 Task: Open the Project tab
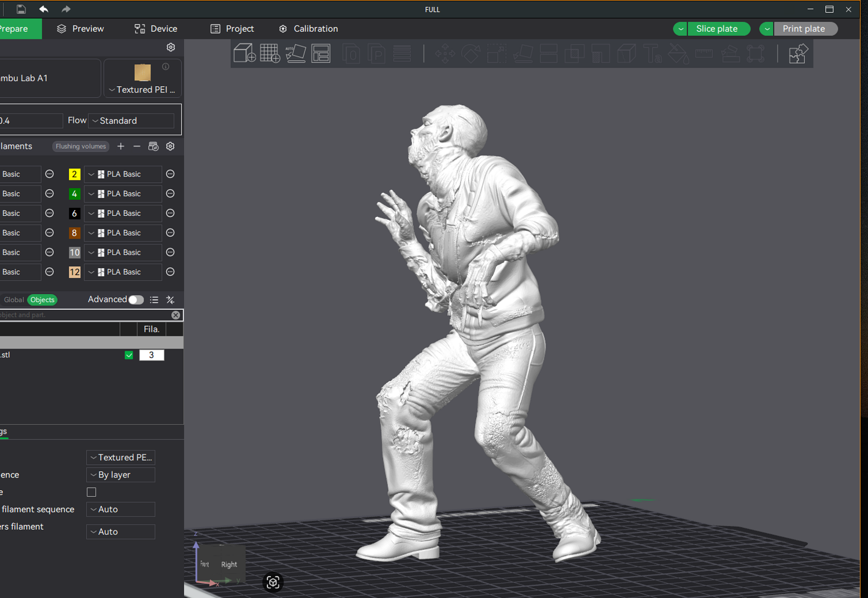232,29
